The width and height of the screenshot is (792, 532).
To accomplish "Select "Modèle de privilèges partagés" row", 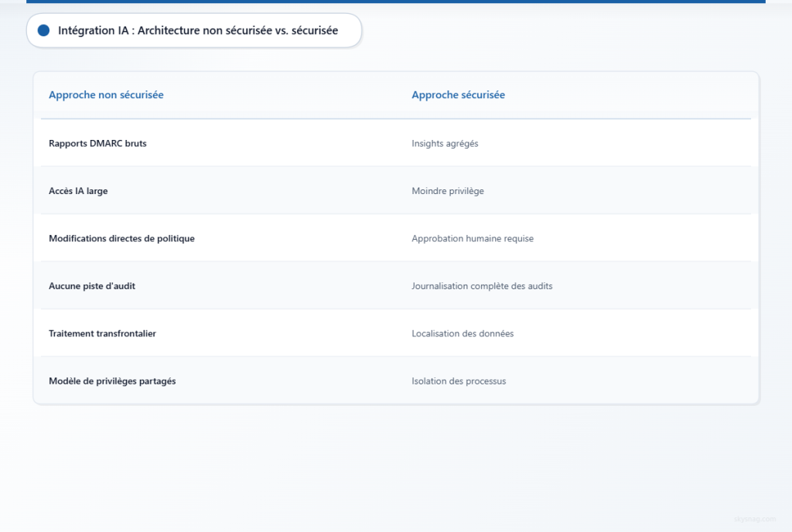I will pyautogui.click(x=396, y=380).
